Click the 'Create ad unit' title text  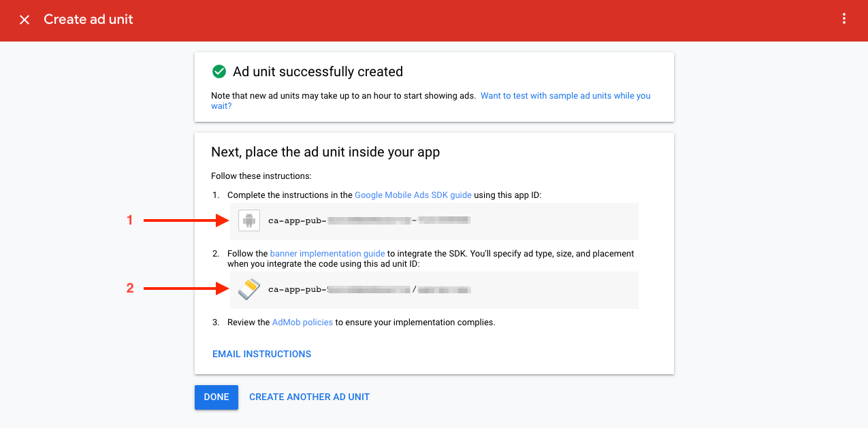point(89,20)
